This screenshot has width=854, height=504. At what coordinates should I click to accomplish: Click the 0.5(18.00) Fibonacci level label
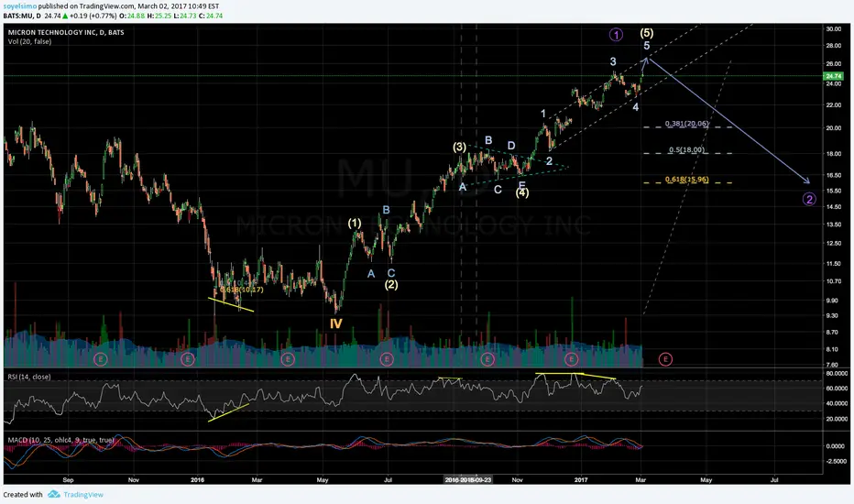(687, 150)
